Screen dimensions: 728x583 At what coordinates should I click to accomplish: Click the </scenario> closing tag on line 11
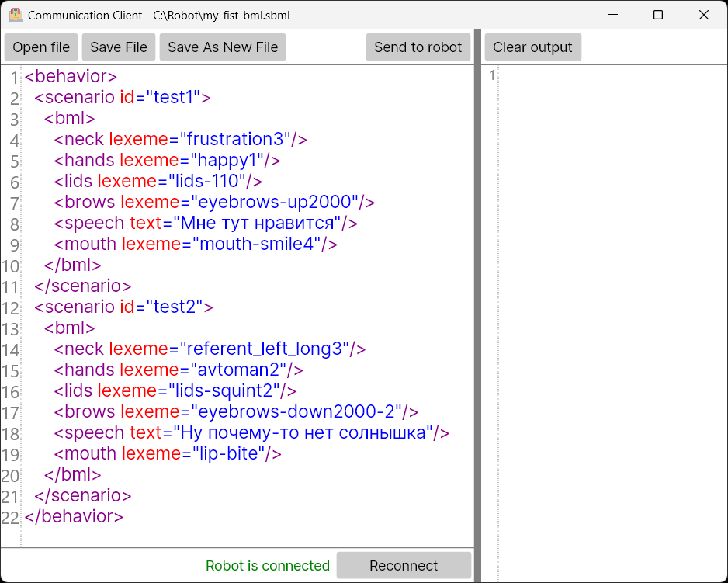point(82,286)
